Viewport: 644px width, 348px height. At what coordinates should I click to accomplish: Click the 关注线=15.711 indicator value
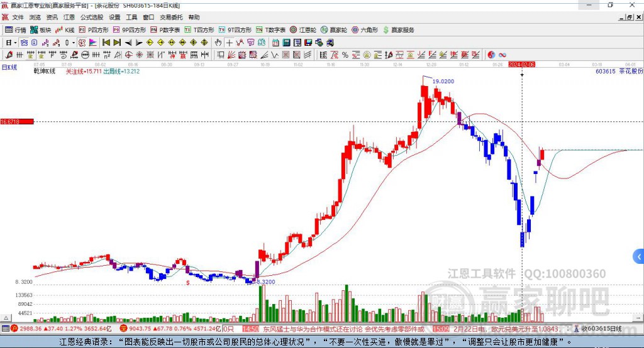coord(84,72)
